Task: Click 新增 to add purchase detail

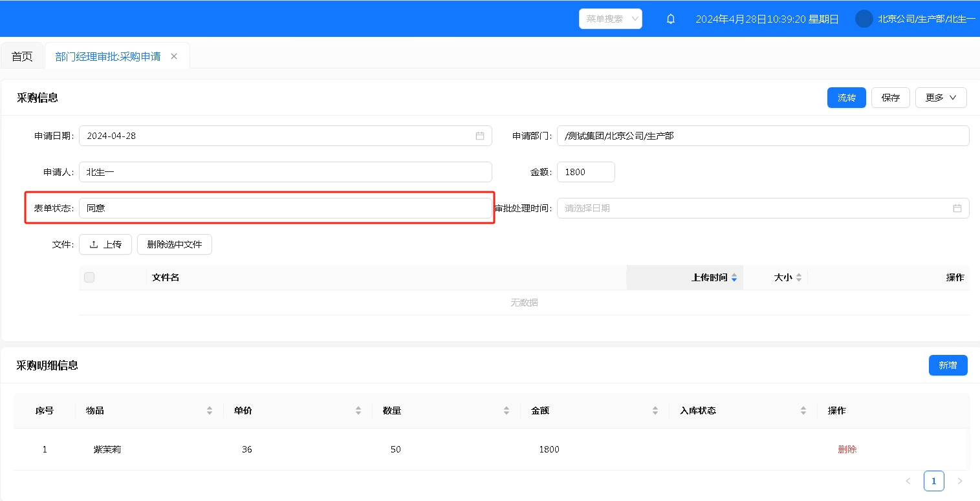Action: (x=948, y=365)
